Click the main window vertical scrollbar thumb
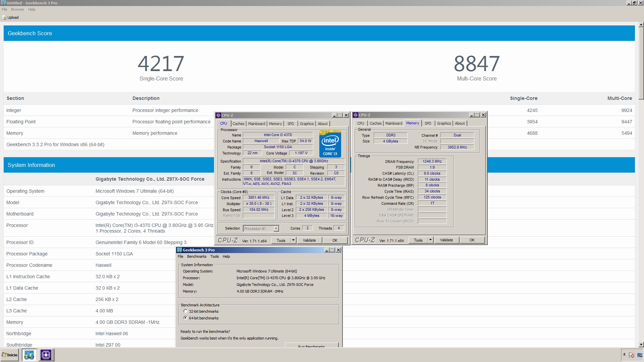This screenshot has width=644, height=362. pos(641,64)
